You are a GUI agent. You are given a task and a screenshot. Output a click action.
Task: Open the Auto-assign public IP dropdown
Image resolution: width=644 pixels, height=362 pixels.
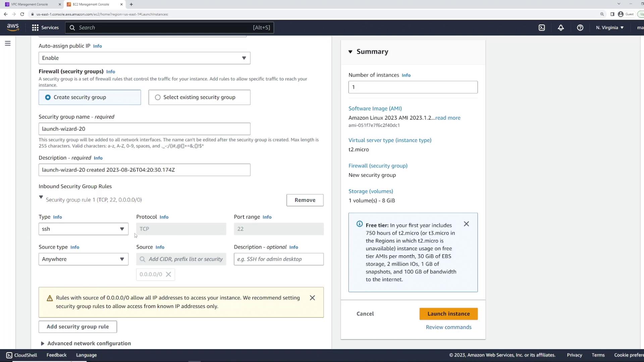click(x=144, y=58)
